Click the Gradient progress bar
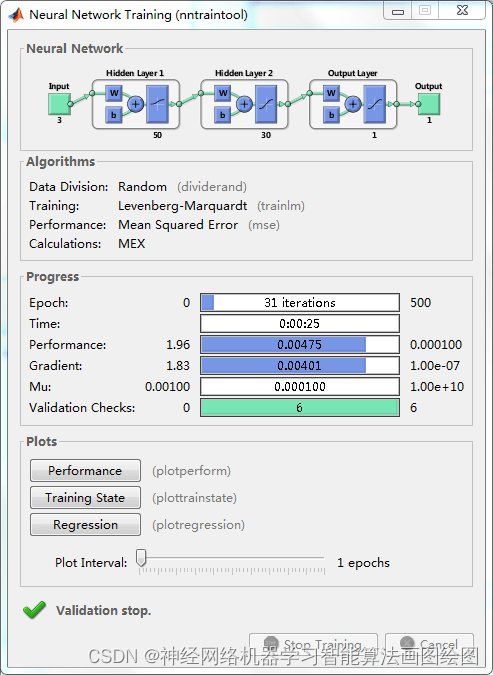The image size is (493, 675). (x=300, y=365)
